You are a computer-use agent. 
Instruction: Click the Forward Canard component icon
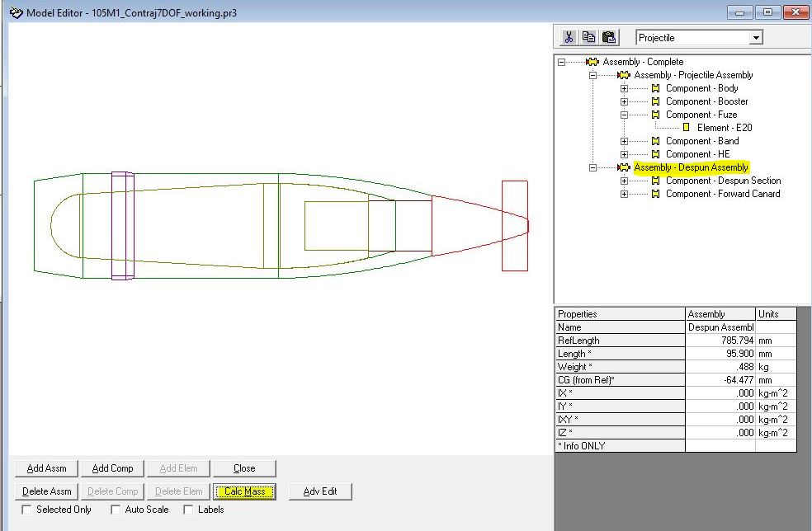pyautogui.click(x=655, y=194)
